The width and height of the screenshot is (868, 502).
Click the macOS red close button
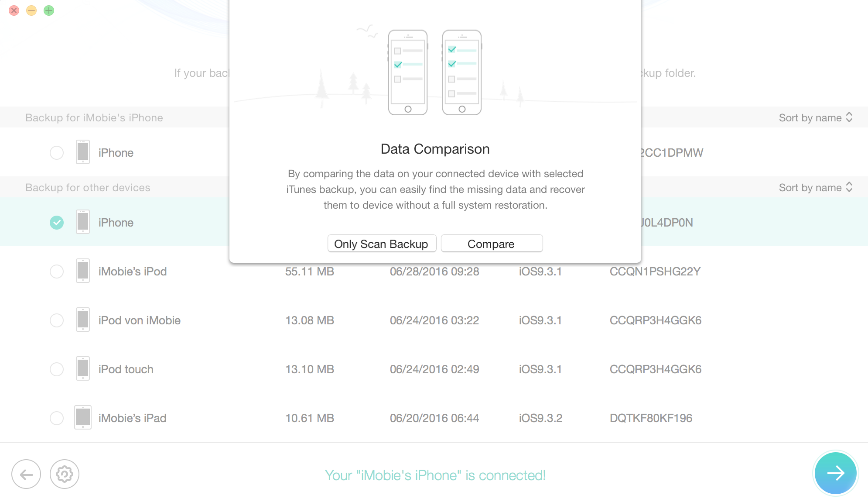(x=14, y=11)
